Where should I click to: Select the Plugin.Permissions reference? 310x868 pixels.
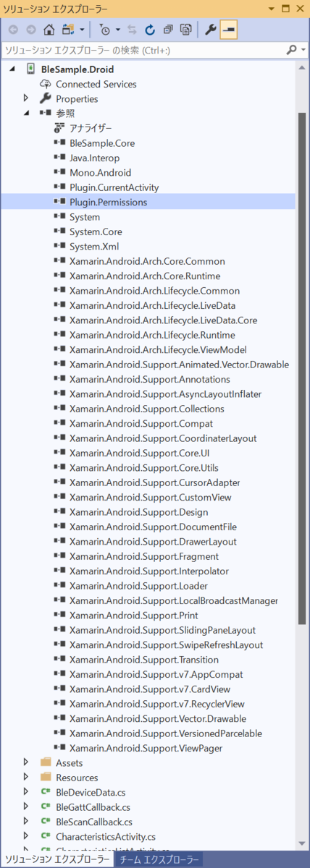[x=109, y=202]
